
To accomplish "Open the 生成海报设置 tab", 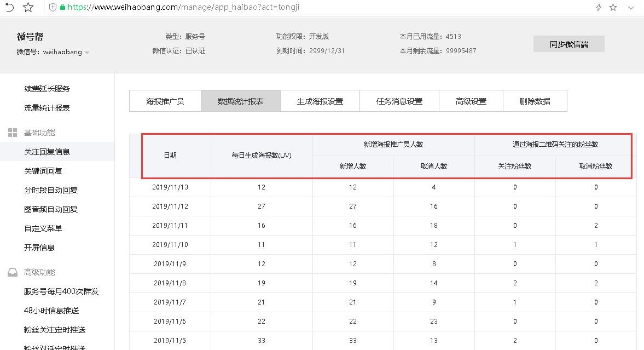I will (320, 101).
